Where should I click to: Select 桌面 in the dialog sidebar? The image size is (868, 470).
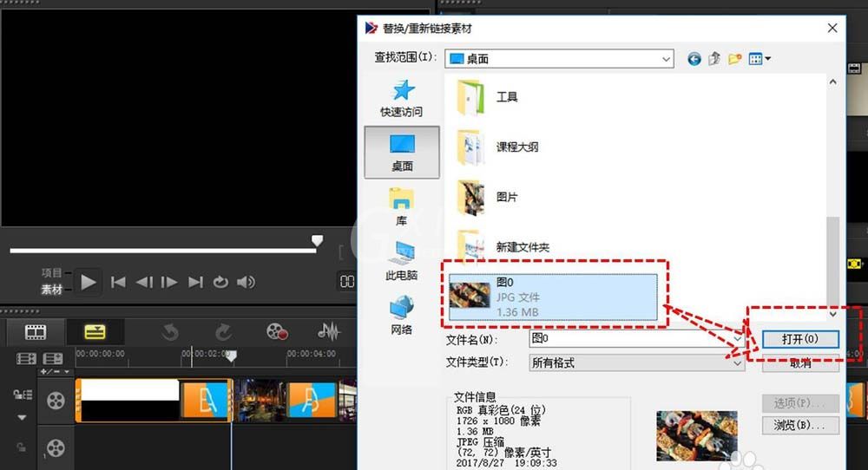[402, 152]
